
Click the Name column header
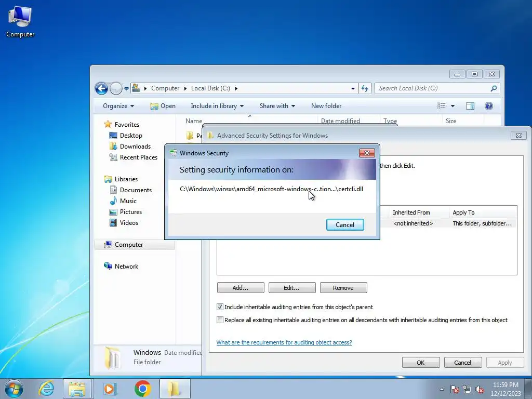(x=193, y=121)
